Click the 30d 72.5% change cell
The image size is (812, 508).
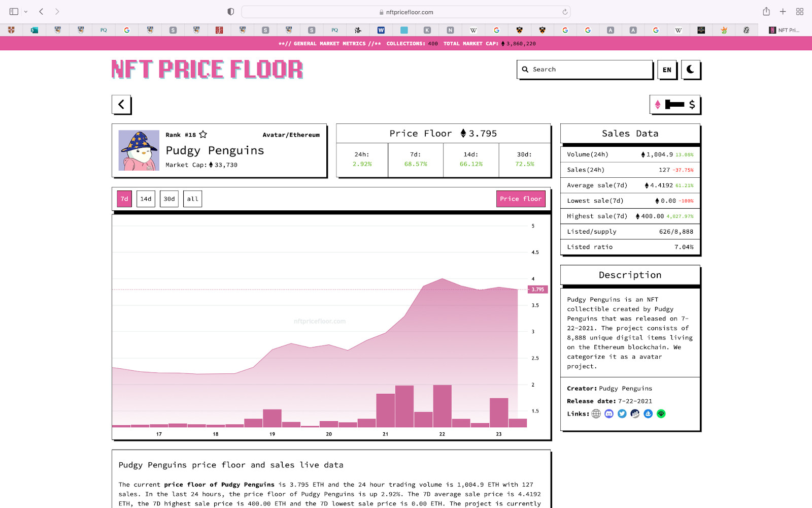coord(525,160)
